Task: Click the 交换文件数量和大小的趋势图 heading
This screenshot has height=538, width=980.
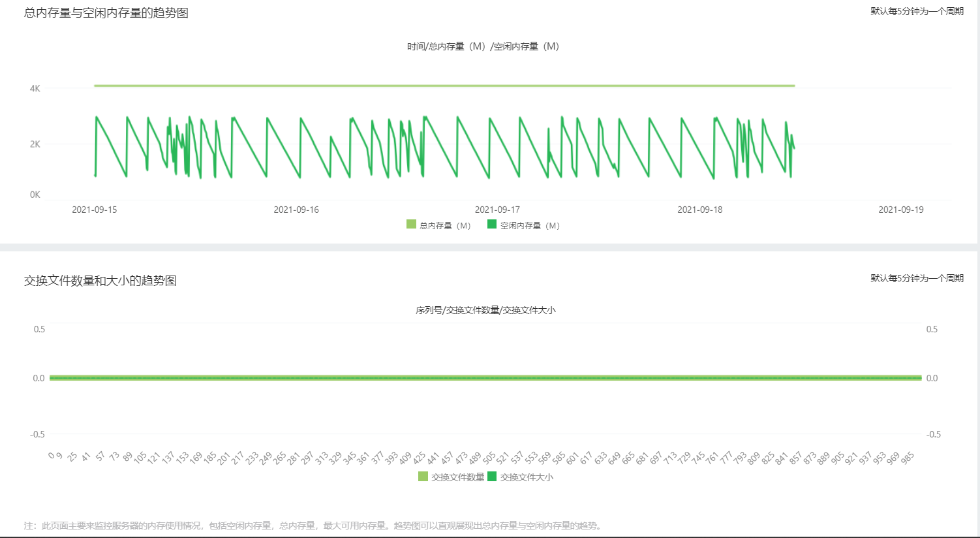Action: [100, 281]
